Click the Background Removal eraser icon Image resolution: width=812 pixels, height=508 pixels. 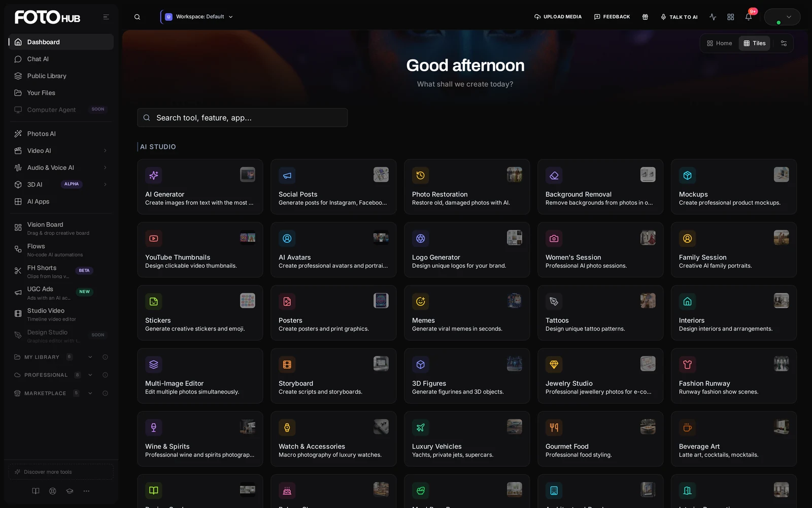(x=554, y=175)
